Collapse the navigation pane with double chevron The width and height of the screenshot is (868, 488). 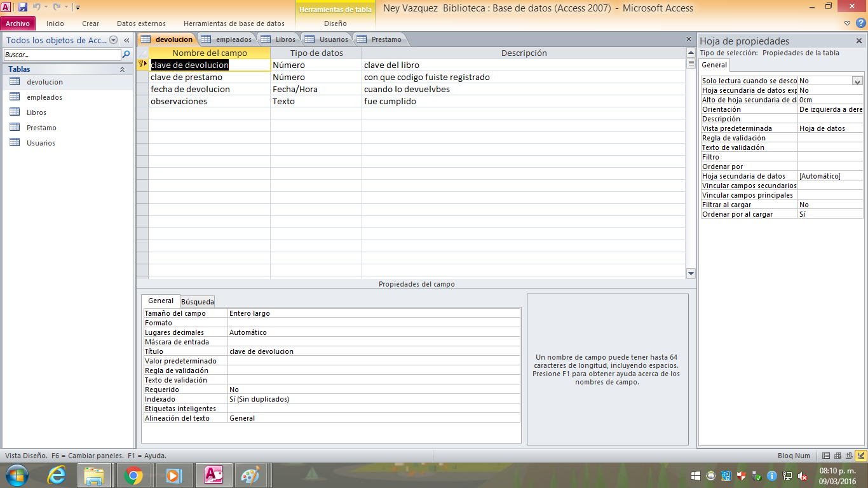click(126, 40)
